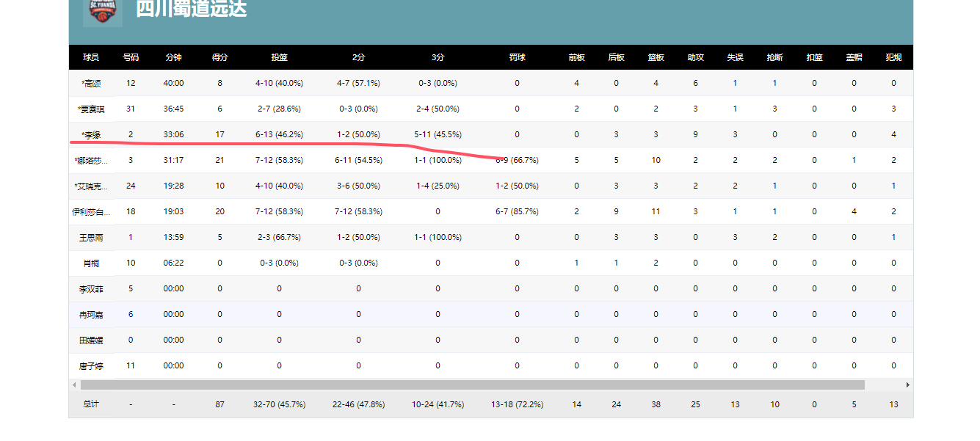The height and width of the screenshot is (441, 980).
Task: Click the 3分 column header
Action: 438,57
